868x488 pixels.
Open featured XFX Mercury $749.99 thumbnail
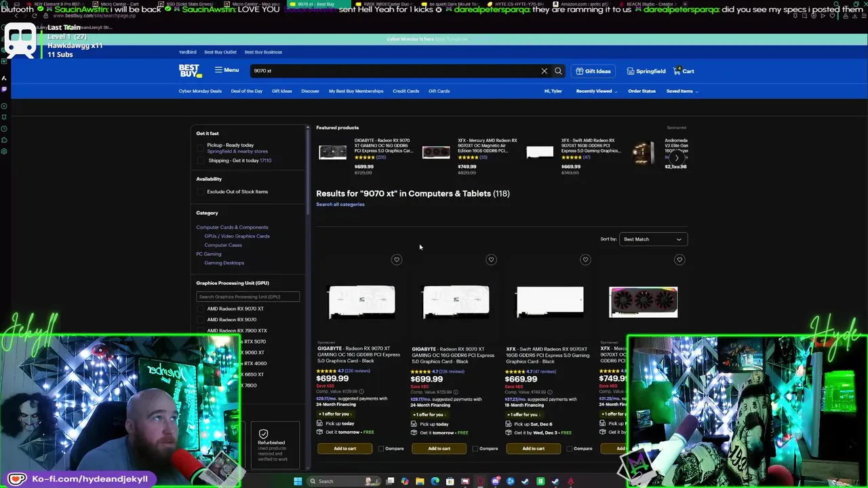(x=436, y=152)
